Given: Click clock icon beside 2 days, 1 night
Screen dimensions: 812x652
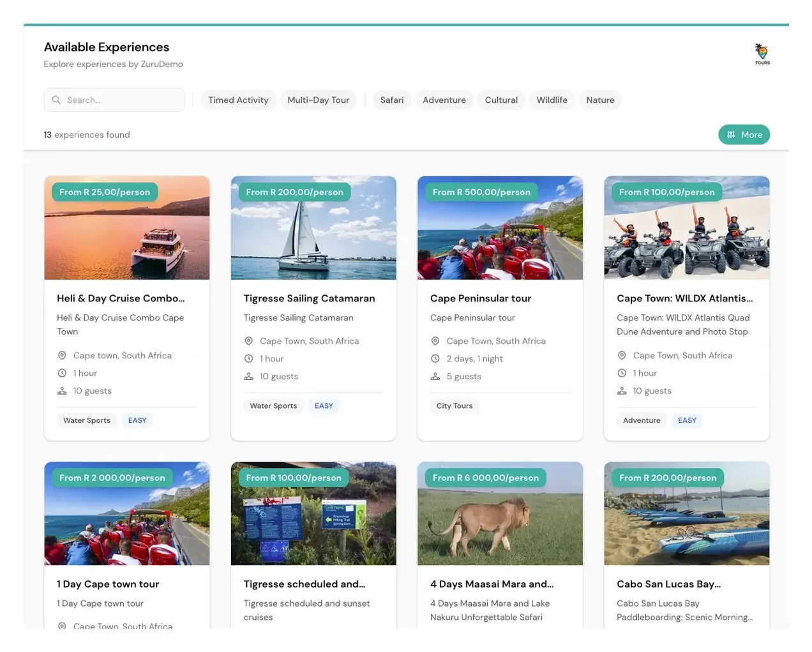Looking at the screenshot, I should point(435,359).
